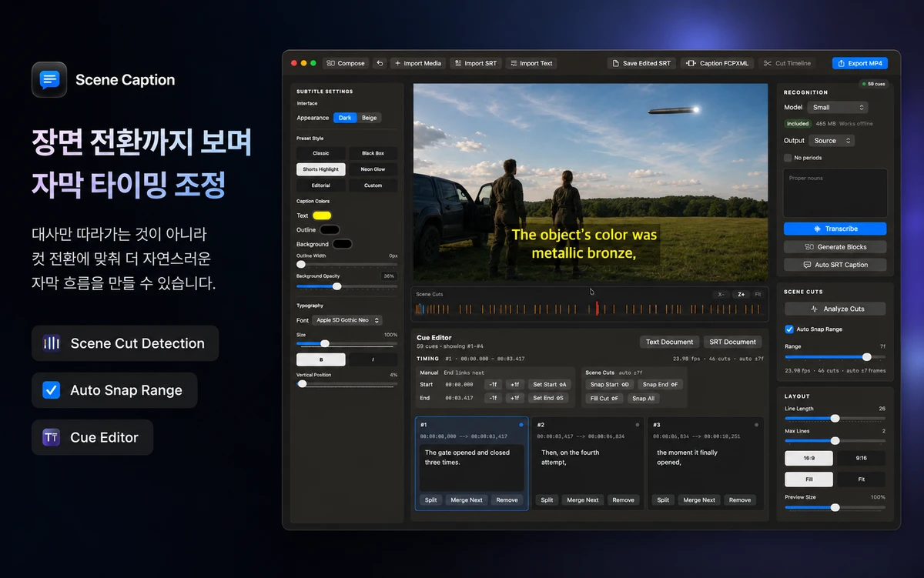Image resolution: width=924 pixels, height=578 pixels.
Task: Select the Editorial preset style
Action: click(x=321, y=185)
